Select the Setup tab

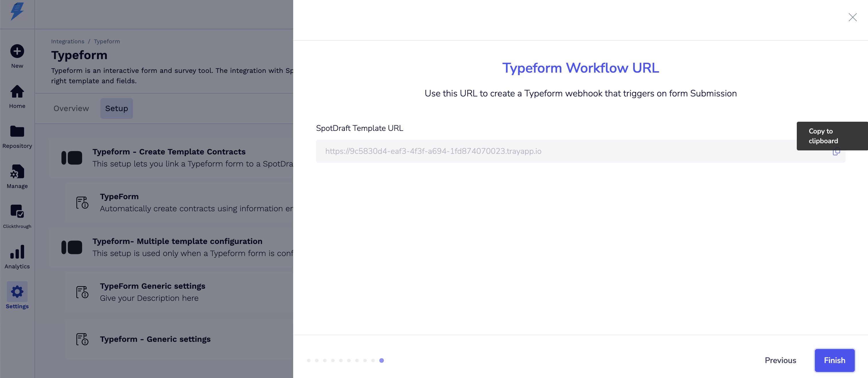[117, 108]
